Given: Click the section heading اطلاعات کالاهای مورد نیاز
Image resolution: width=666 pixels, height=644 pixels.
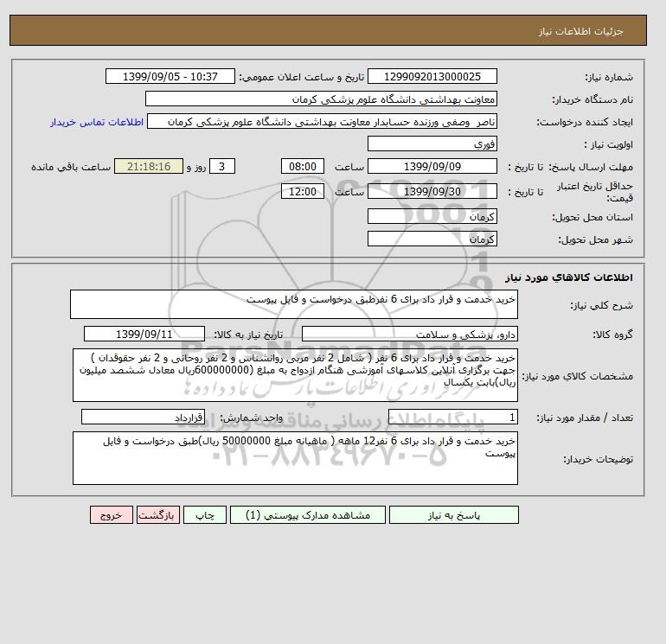Looking at the screenshot, I should (x=569, y=277).
